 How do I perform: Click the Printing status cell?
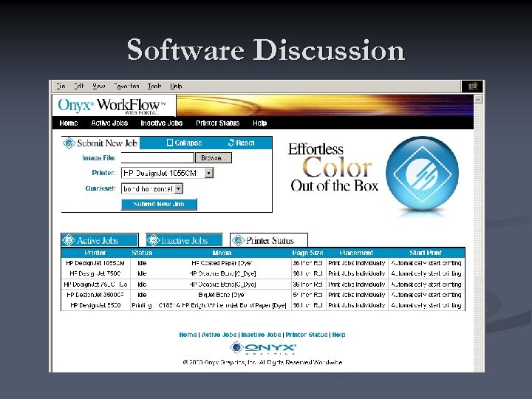point(142,305)
